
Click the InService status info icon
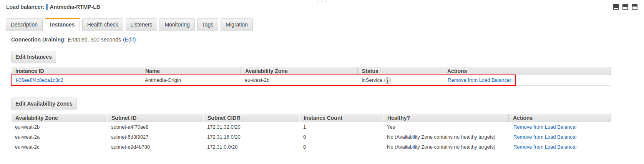click(387, 81)
